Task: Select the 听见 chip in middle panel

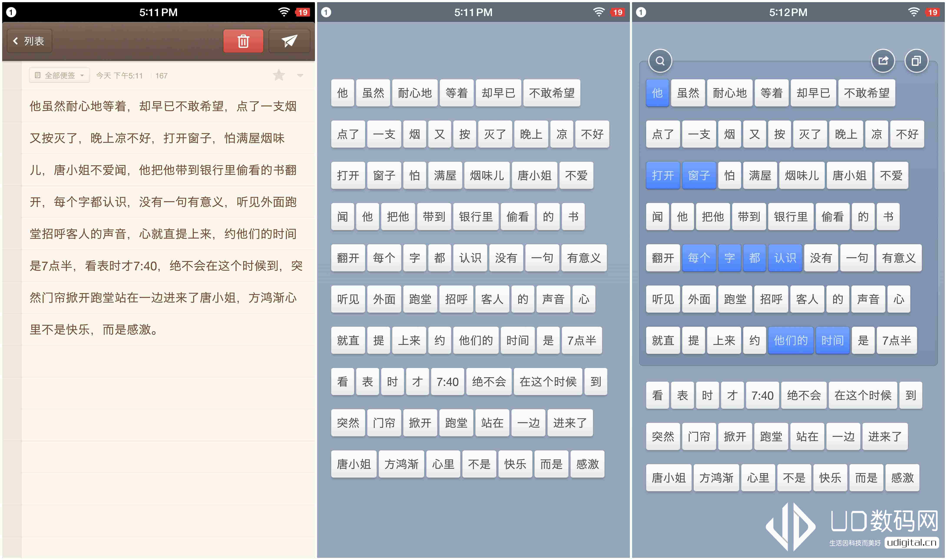Action: (348, 299)
